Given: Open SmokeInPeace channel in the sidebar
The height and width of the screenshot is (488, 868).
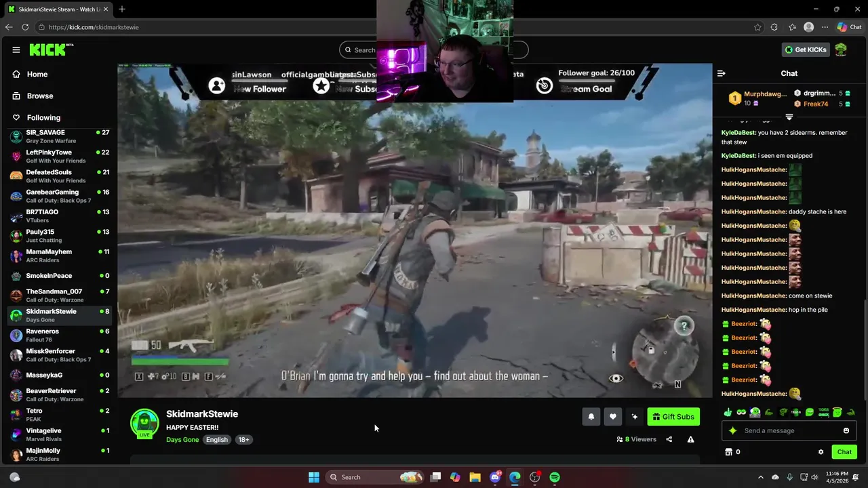Looking at the screenshot, I should click(58, 276).
